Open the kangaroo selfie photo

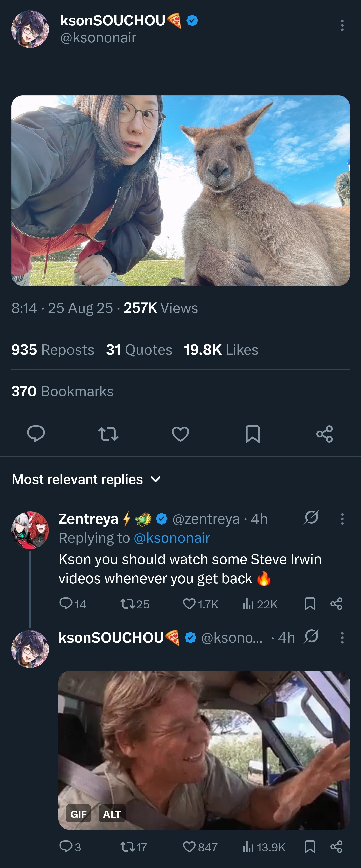(181, 191)
